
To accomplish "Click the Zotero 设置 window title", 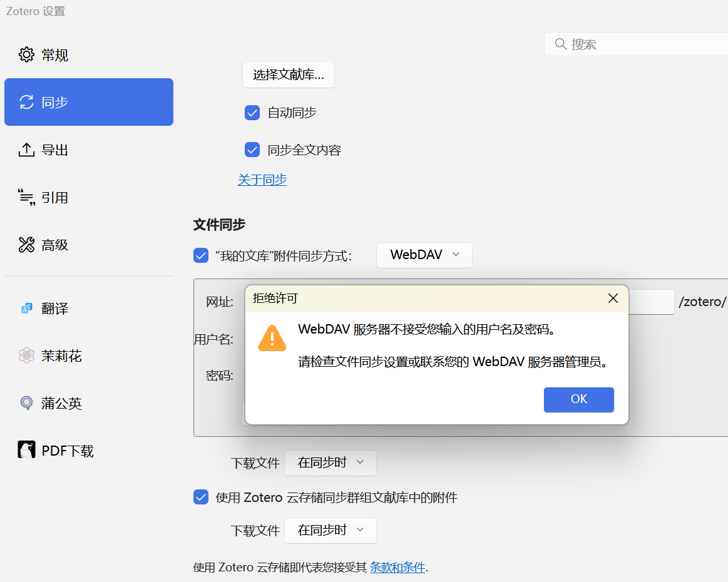I will [36, 11].
